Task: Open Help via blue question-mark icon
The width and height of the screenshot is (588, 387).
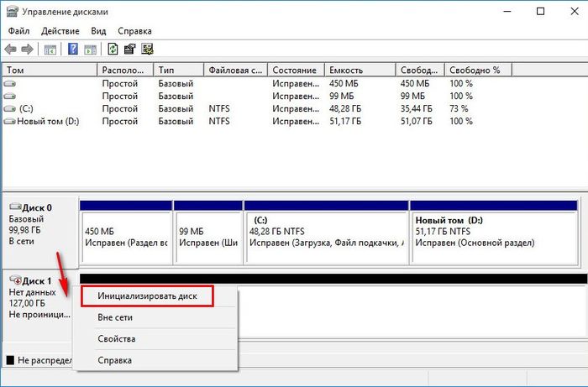Action: [73, 49]
